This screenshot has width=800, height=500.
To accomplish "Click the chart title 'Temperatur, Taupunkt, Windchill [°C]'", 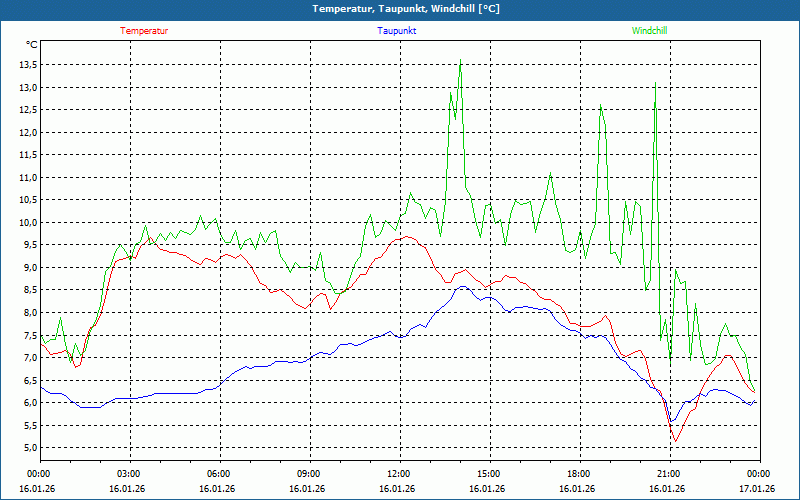I will (x=406, y=9).
